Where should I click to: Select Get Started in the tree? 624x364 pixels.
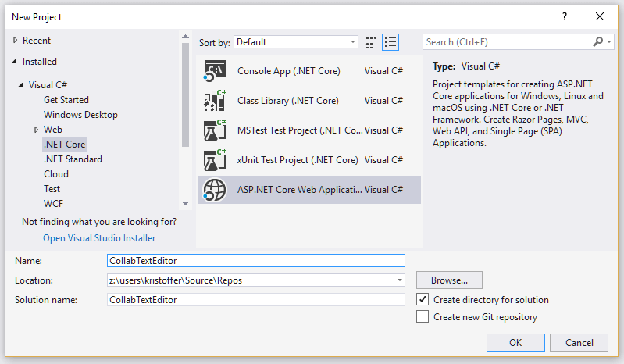point(66,100)
